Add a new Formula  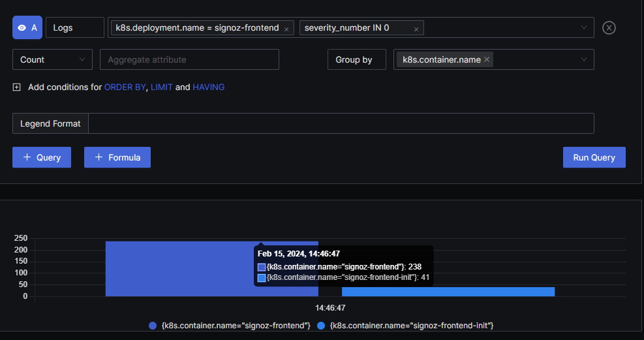(x=117, y=157)
